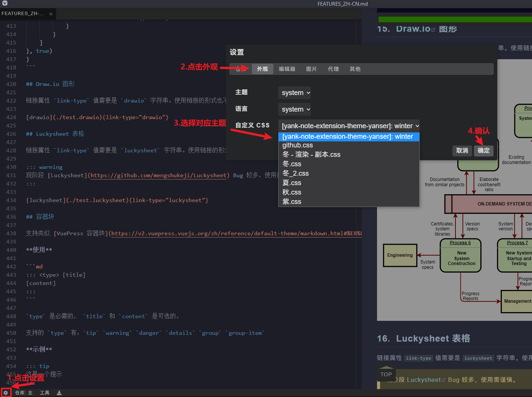Click the '**使用**' line in editor
The width and height of the screenshot is (532, 397).
[39, 250]
